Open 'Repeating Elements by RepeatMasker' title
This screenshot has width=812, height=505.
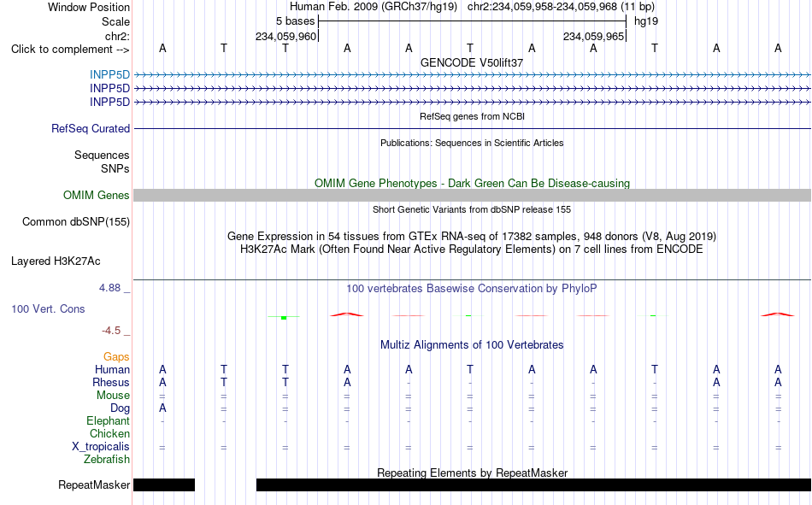click(472, 473)
